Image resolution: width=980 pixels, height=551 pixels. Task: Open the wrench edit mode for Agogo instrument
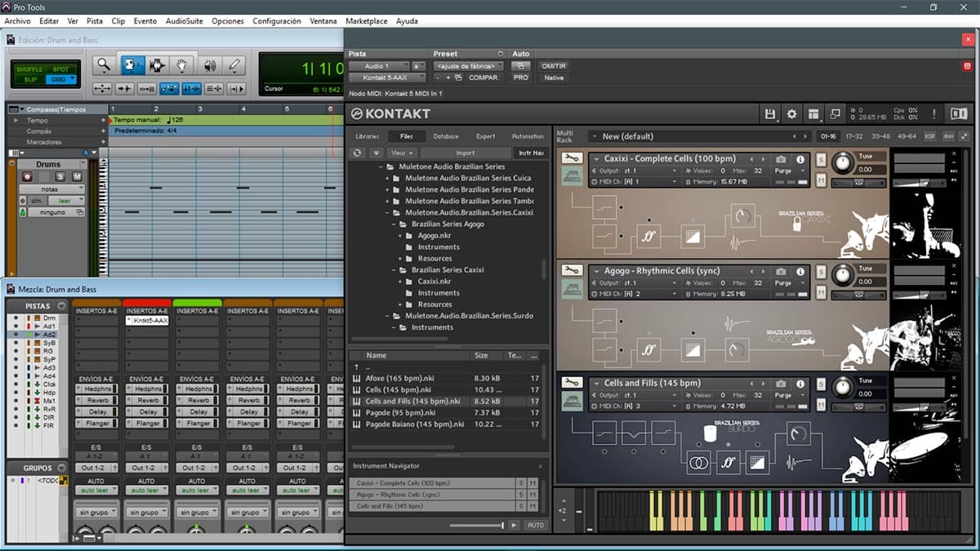(x=572, y=270)
